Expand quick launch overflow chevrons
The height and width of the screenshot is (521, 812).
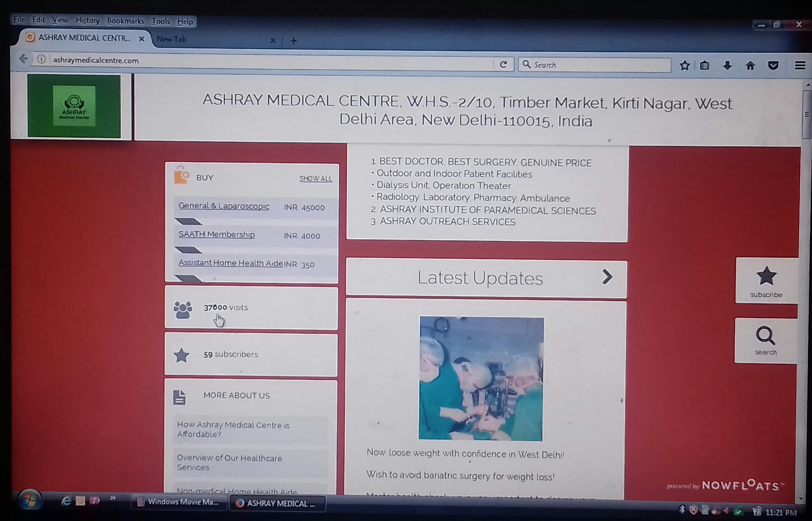[x=113, y=498]
